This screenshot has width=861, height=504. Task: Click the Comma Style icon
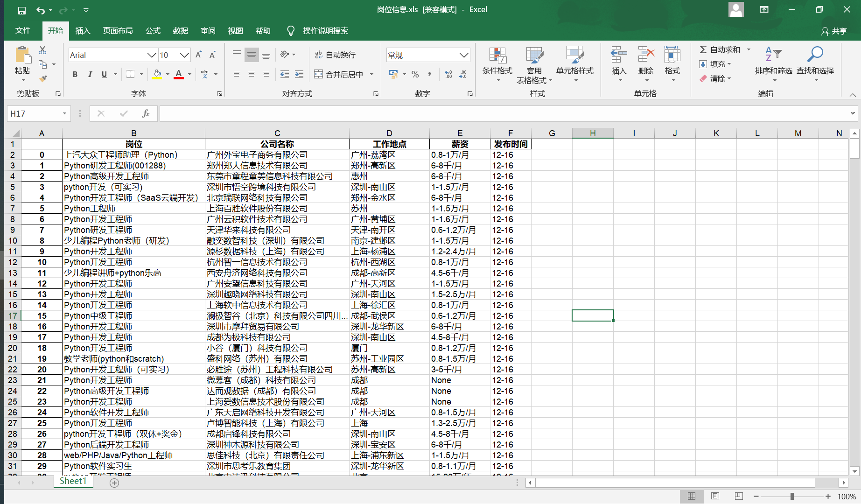(429, 74)
